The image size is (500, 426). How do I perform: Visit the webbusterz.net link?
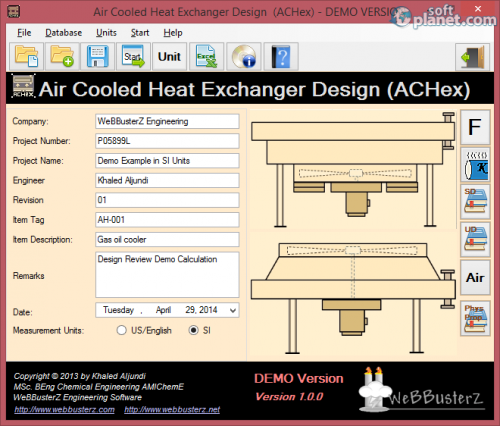tap(172, 410)
